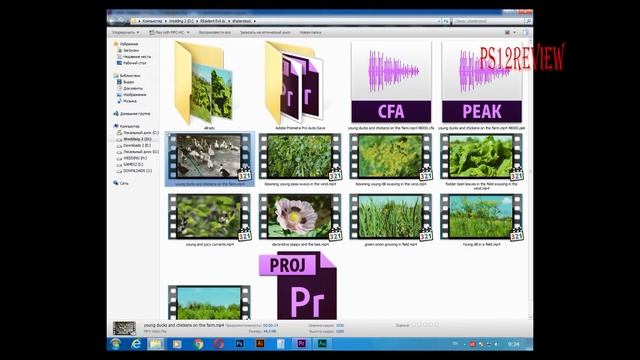Click the volume icon in system tray
640x360 pixels.
(496, 344)
